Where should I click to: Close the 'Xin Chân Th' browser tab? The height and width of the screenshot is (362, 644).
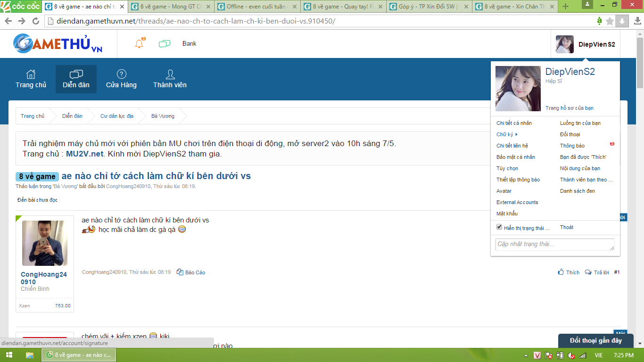pos(552,7)
